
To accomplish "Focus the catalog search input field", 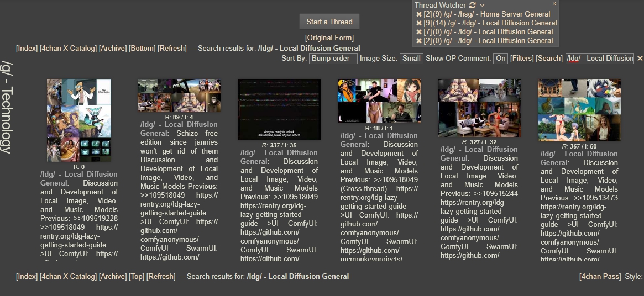I will click(600, 59).
